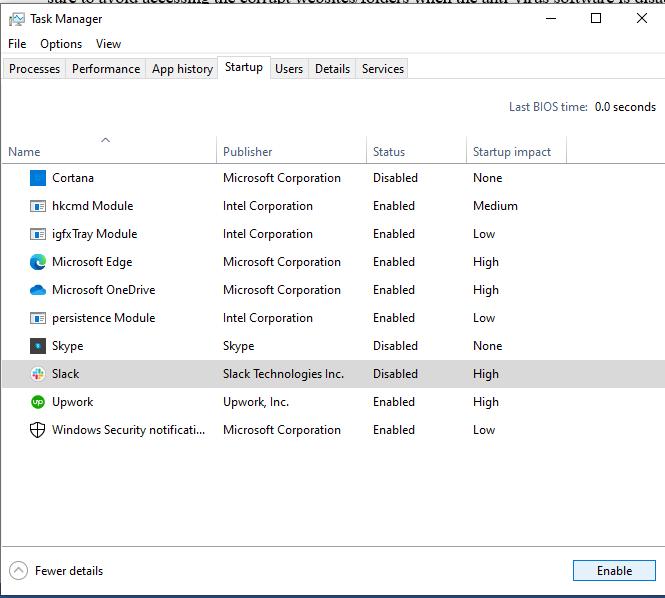Minimize the Task Manager window

(550, 19)
